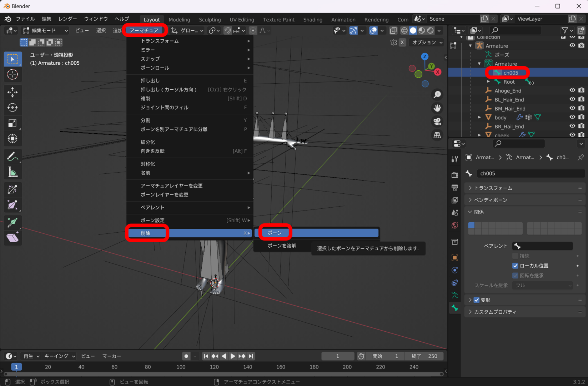Click the pan hand viewport icon
Viewport: 588px width, 386px height.
point(437,108)
